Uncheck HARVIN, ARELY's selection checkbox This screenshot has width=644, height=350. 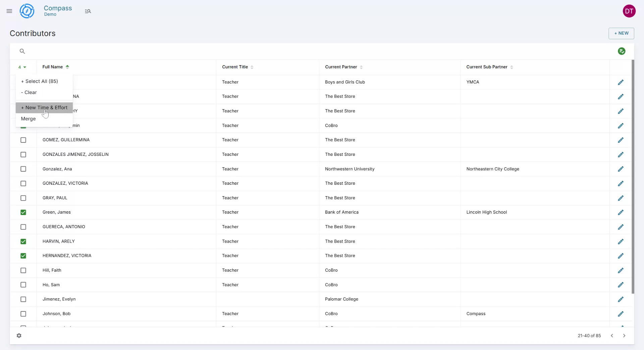(x=23, y=242)
